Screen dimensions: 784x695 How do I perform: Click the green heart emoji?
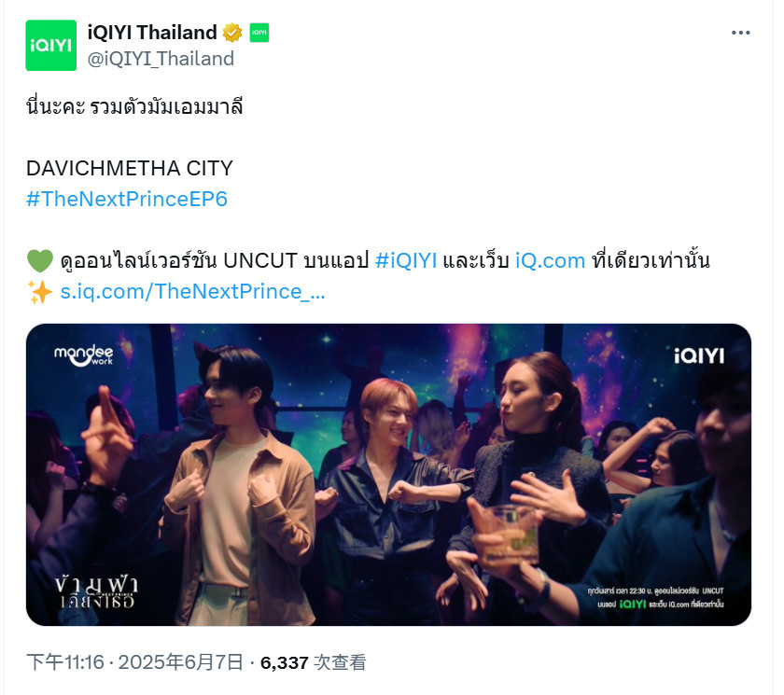coord(40,261)
